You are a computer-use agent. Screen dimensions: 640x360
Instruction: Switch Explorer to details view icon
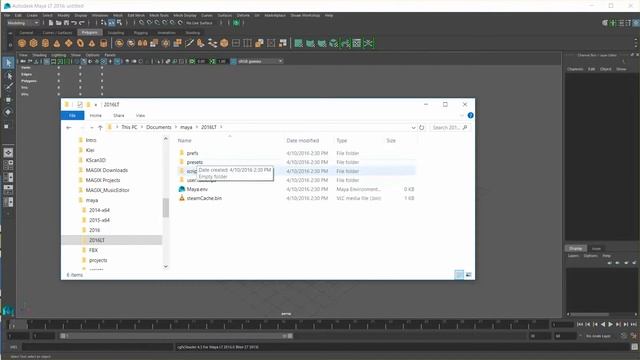click(x=459, y=275)
